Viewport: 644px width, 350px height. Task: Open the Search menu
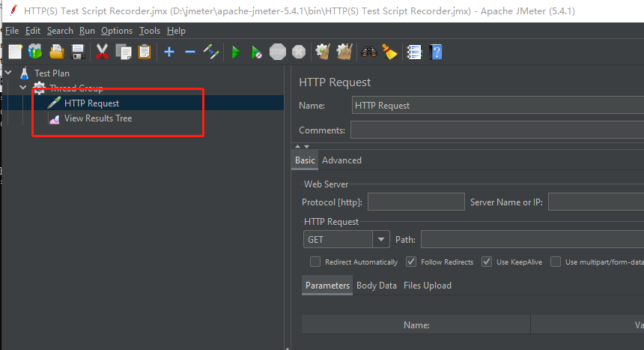pyautogui.click(x=60, y=31)
